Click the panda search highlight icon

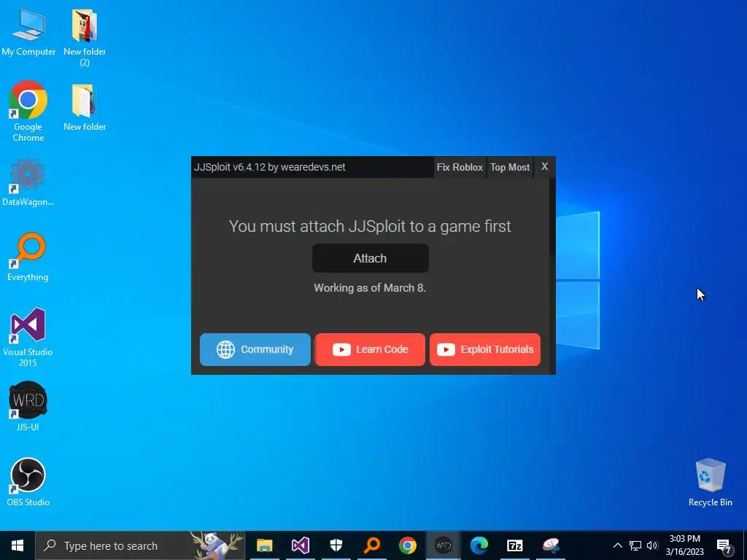(x=217, y=544)
